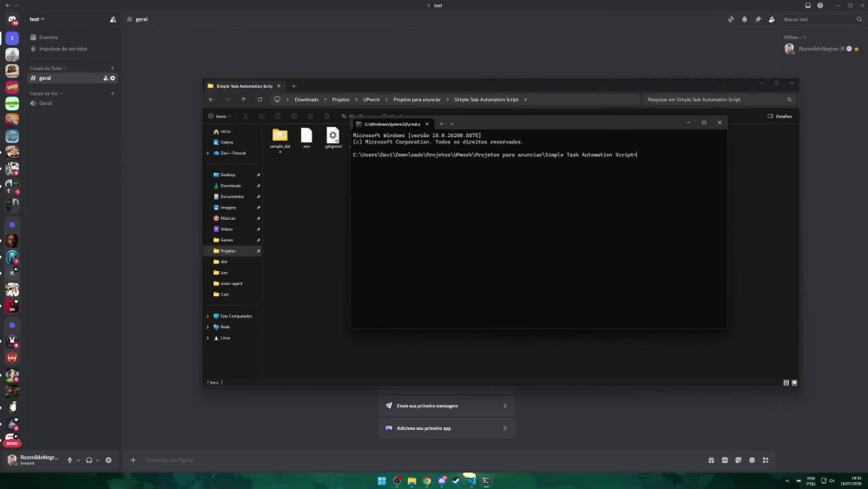Open geral channel settings gear

112,78
